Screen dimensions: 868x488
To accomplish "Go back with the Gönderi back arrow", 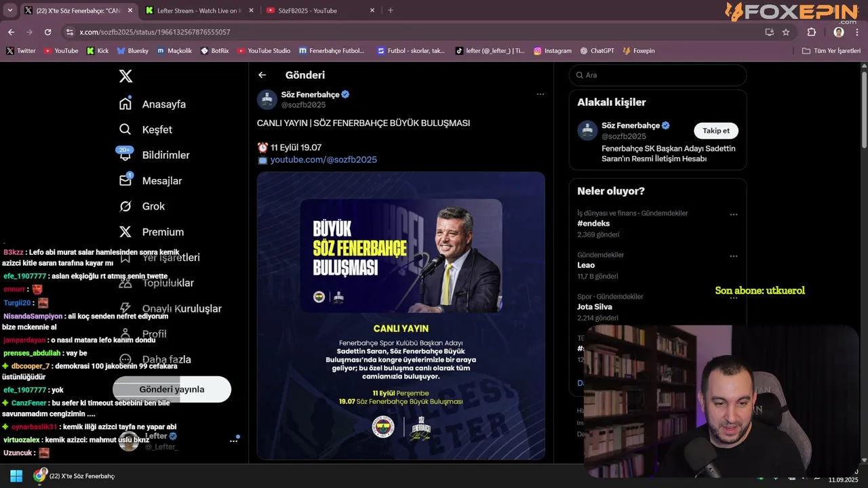I will pos(262,75).
